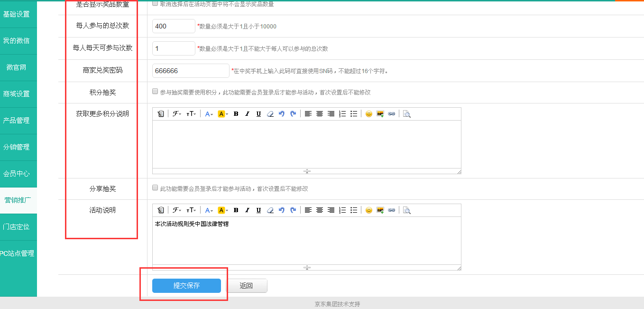Go to 会员中心 in the sidebar

[17, 174]
